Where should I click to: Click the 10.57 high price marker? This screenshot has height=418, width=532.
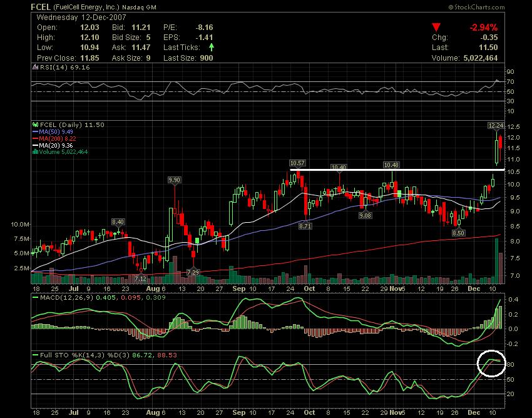[x=297, y=163]
